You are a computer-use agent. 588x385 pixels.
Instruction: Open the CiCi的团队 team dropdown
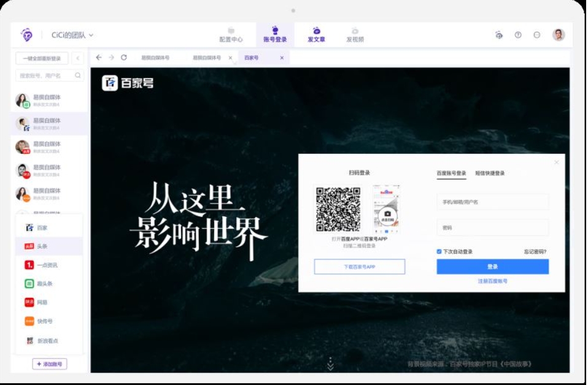[72, 35]
